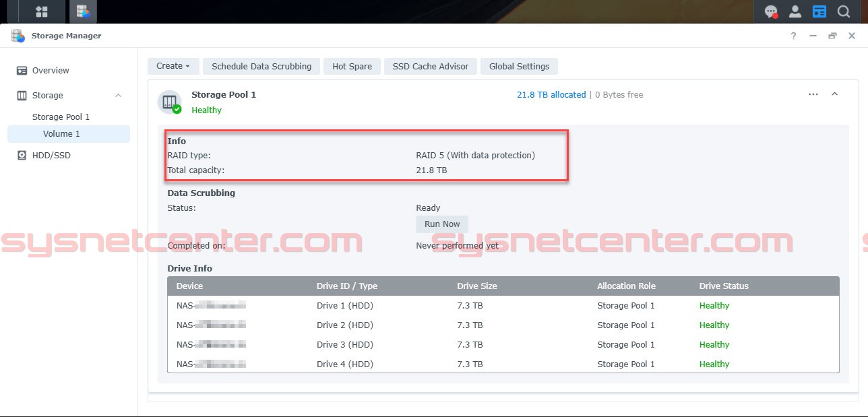Click the help question mark icon

tap(793, 36)
